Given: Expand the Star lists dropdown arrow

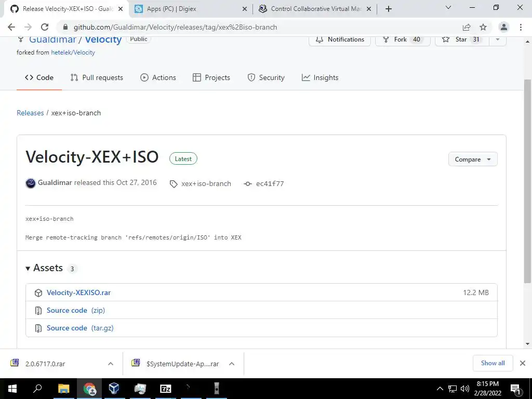Looking at the screenshot, I should (x=498, y=39).
